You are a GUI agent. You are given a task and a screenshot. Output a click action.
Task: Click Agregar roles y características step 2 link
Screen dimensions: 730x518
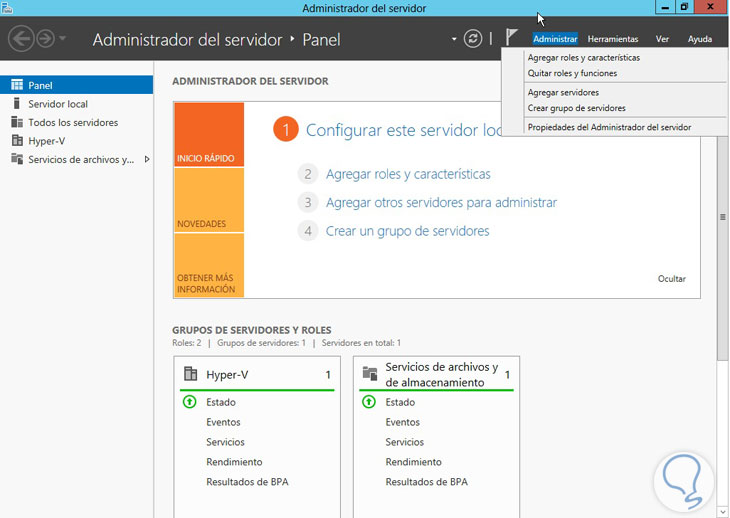tap(408, 174)
